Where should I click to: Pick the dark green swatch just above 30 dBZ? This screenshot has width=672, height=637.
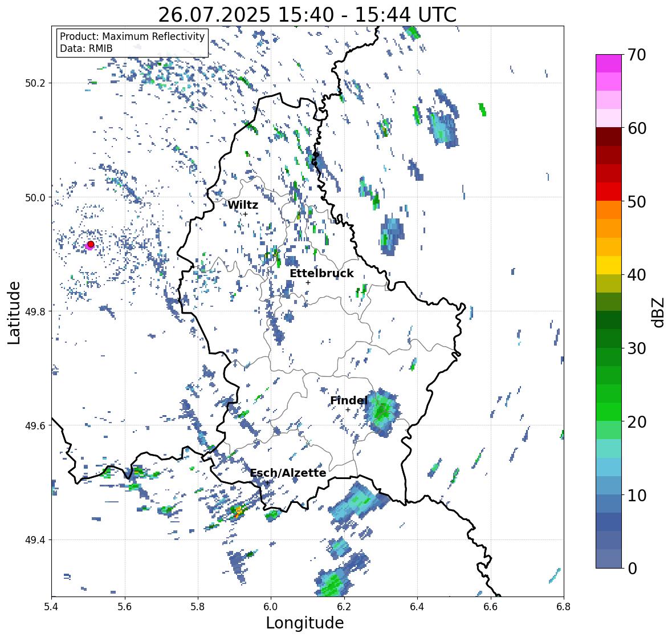point(609,338)
